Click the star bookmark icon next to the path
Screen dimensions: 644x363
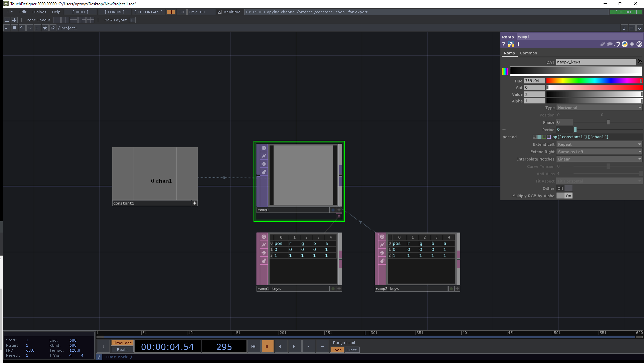click(45, 28)
